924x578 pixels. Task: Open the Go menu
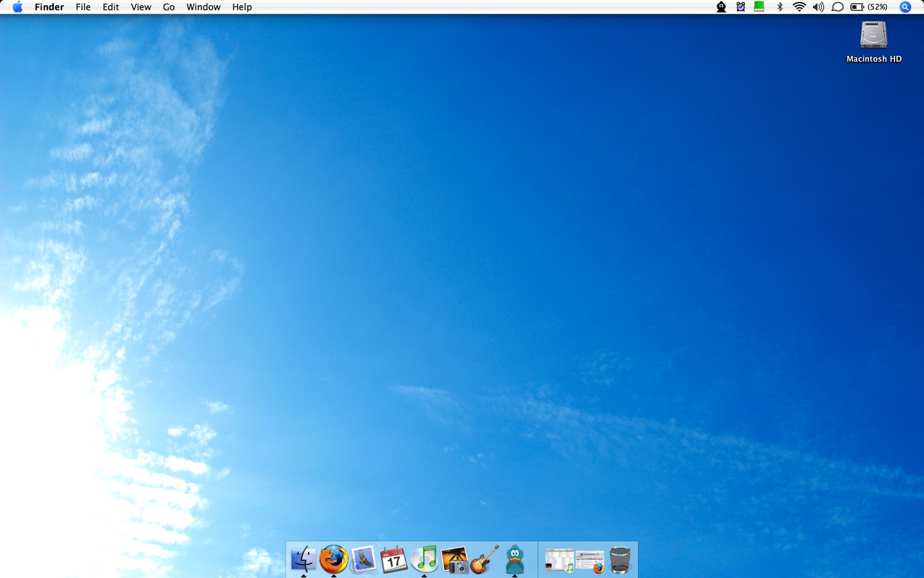click(x=169, y=7)
